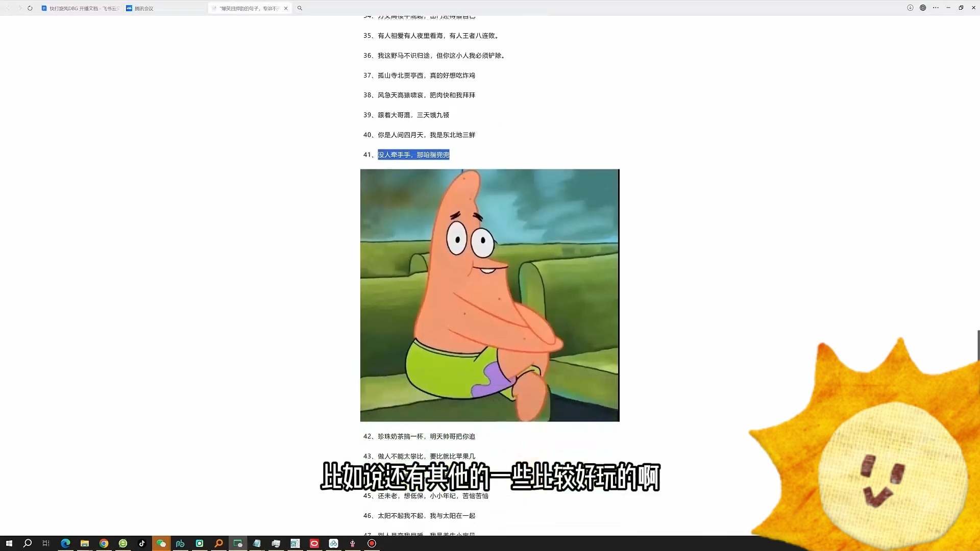980x551 pixels.
Task: Open Task View on the taskbar
Action: (46, 543)
